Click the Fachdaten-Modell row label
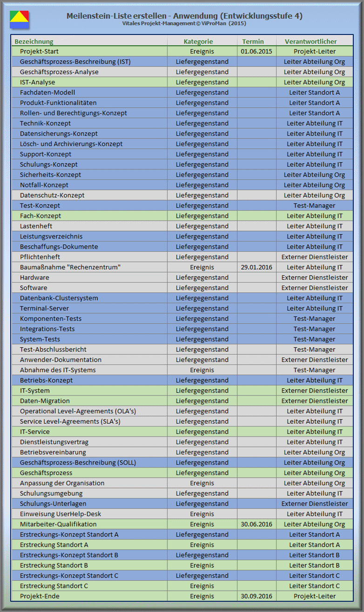This screenshot has height=612, width=364. point(47,92)
